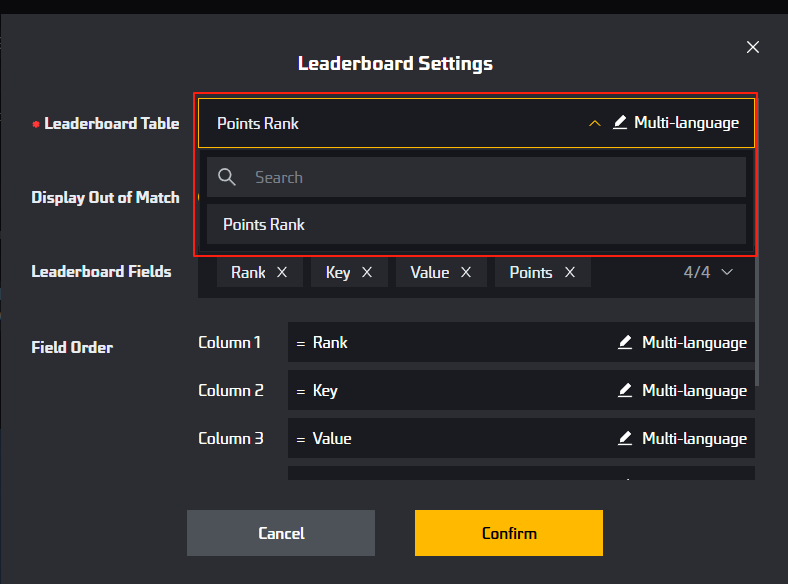Grab the Column 1 Rank reorder handle
Viewport: 788px width, 584px height.
[x=301, y=344]
